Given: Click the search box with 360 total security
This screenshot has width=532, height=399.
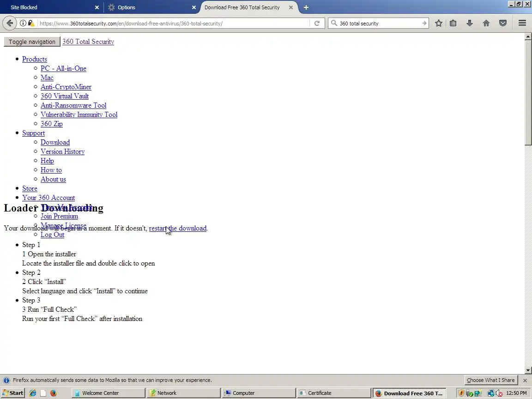Looking at the screenshot, I should pos(379,24).
